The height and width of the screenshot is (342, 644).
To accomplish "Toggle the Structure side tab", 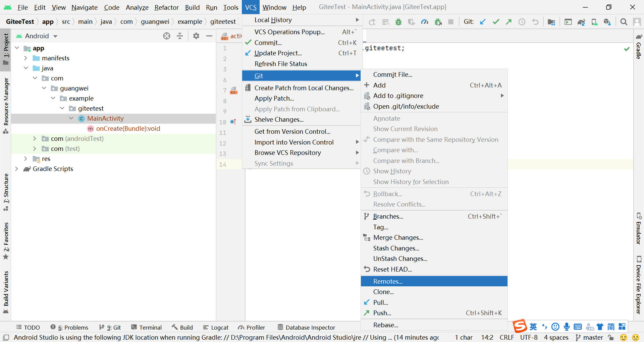I will click(6, 192).
